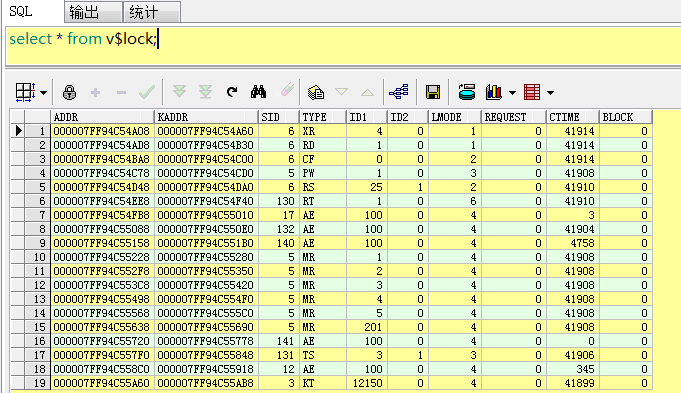Click SID value 141 in row 16
This screenshot has height=393, width=681.
tap(279, 341)
